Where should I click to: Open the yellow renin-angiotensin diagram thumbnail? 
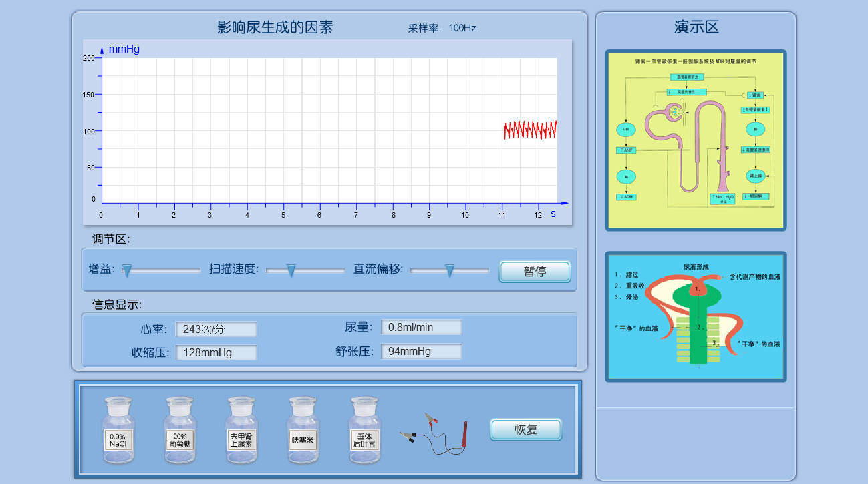coord(696,140)
